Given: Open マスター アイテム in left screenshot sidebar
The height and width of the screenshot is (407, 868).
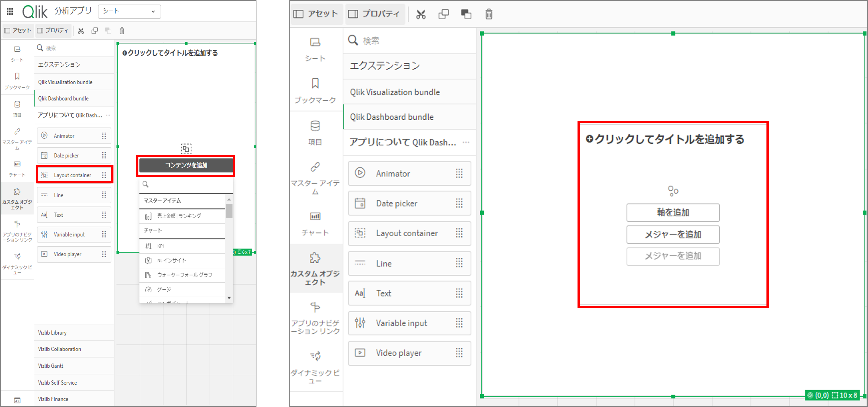Looking at the screenshot, I should (x=17, y=139).
